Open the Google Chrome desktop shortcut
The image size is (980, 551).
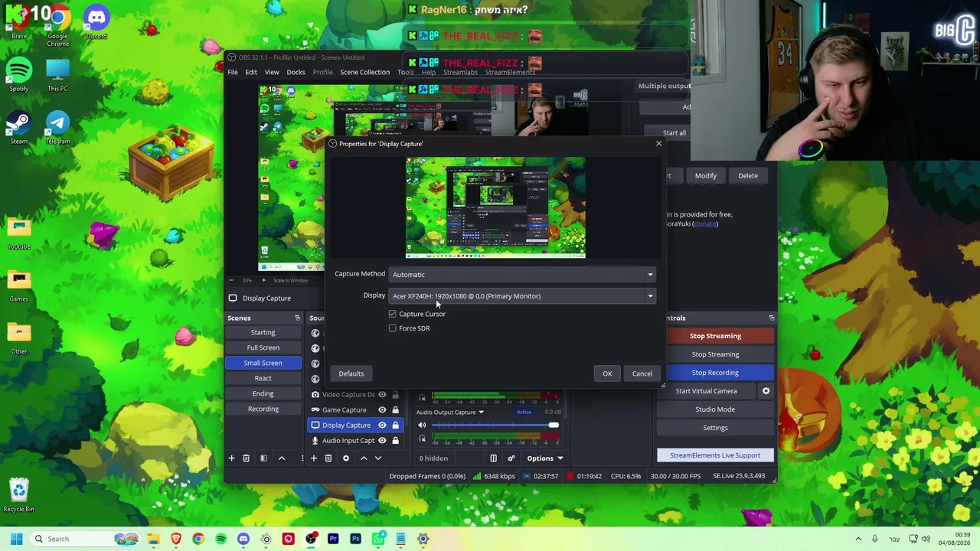click(57, 24)
